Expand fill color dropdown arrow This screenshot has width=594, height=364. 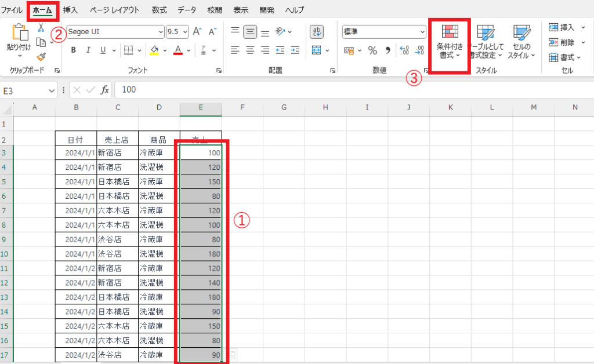pos(165,50)
